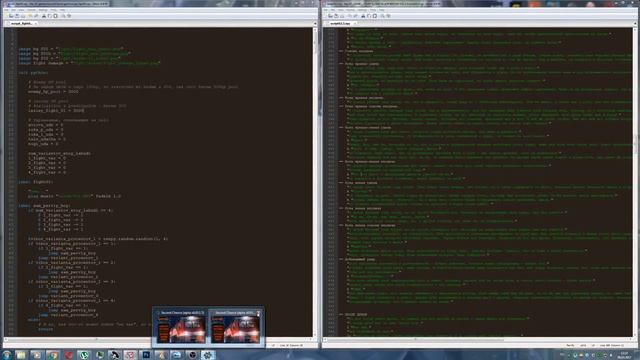This screenshot has height=360, width=640.
Task: Click horizontal scrollbar of left editor
Action: 159,339
